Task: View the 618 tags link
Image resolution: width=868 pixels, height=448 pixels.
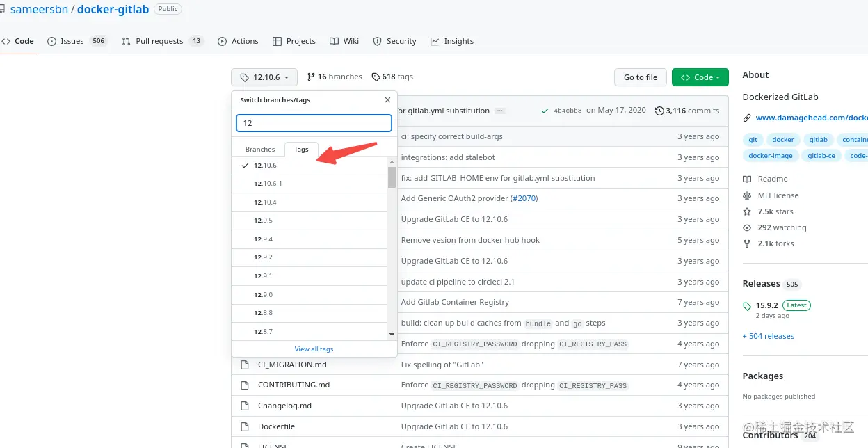Action: tap(392, 77)
